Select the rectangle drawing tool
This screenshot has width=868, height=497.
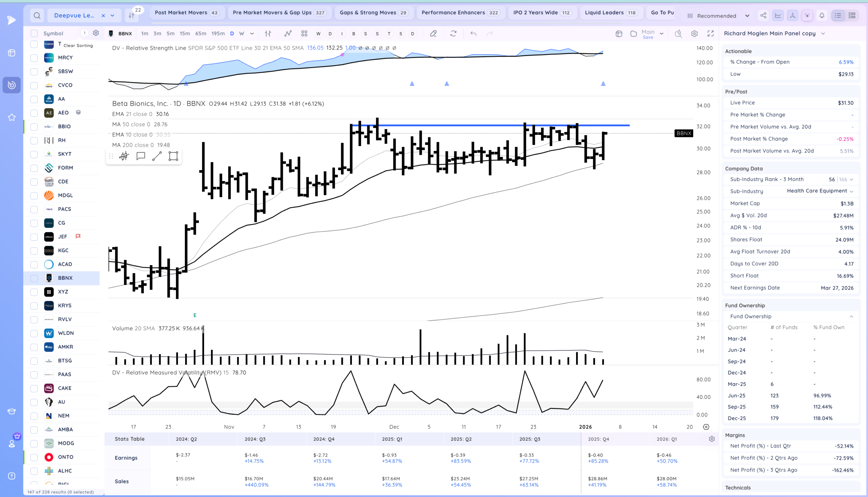[173, 156]
